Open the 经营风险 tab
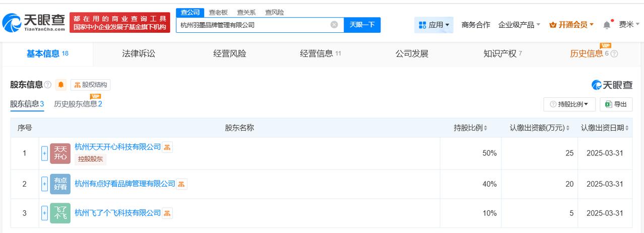The height and width of the screenshot is (233, 644). (230, 53)
